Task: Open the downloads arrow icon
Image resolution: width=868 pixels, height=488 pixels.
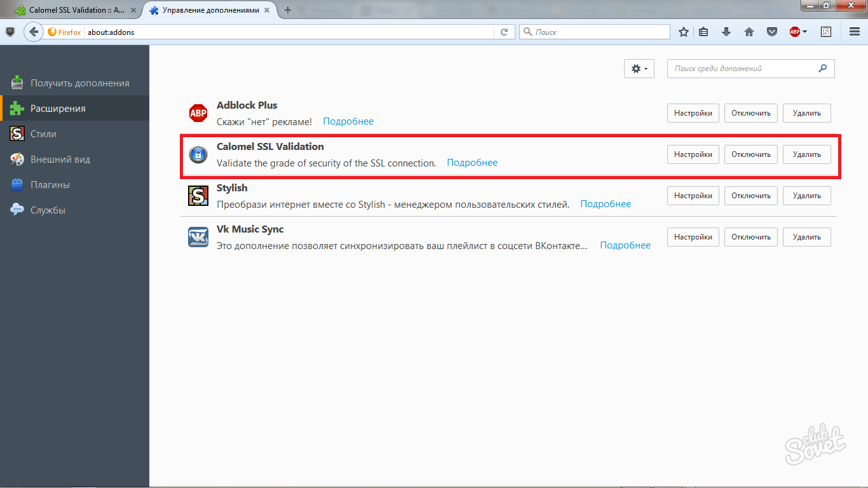Action: (x=726, y=32)
